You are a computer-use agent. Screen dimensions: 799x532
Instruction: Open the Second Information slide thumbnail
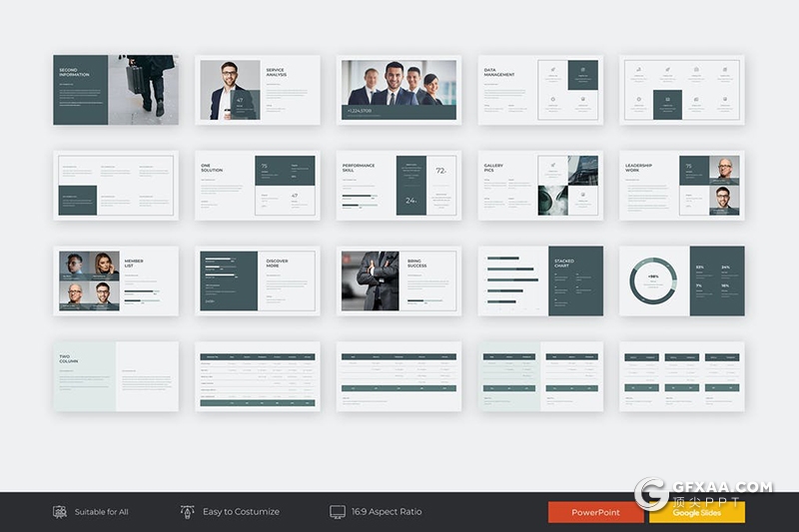point(116,90)
